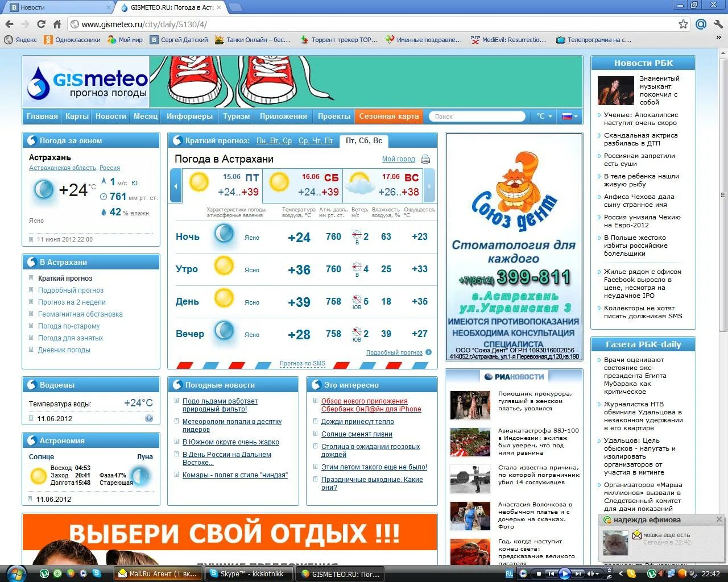
Task: Click the site search field Поиск
Action: coord(477,117)
